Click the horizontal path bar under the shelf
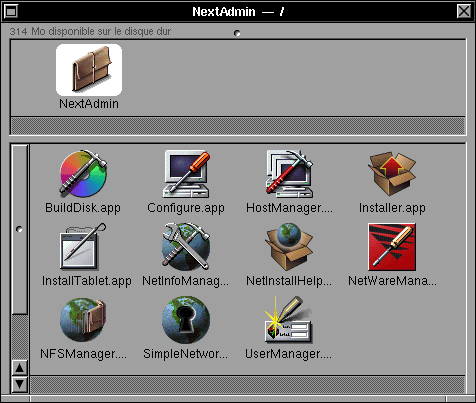 [238, 126]
